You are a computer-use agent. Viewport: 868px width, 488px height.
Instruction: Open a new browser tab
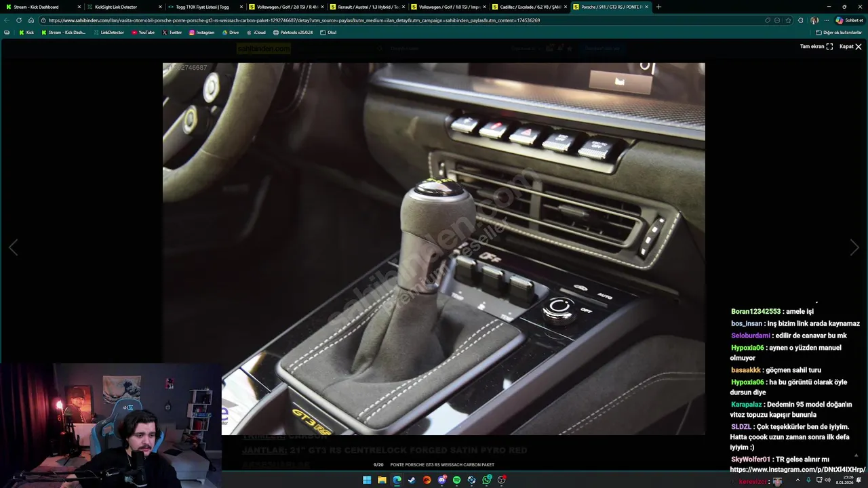point(658,7)
